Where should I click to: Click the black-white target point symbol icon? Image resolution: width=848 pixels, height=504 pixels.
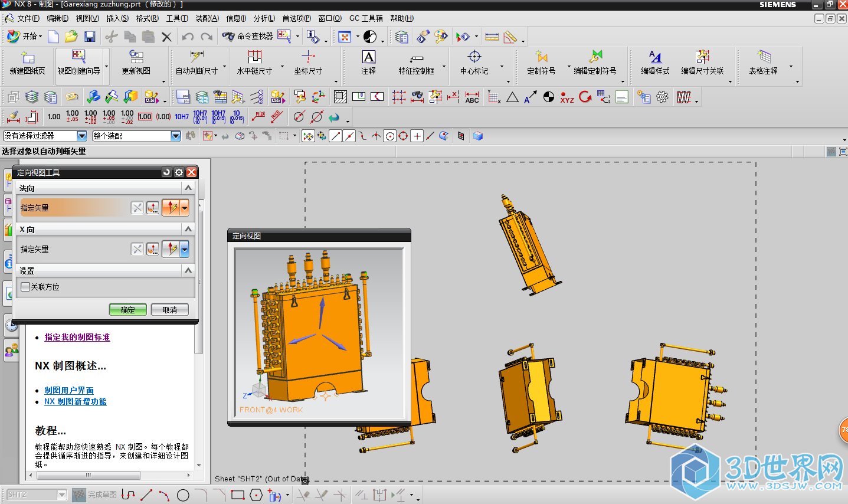[x=549, y=97]
